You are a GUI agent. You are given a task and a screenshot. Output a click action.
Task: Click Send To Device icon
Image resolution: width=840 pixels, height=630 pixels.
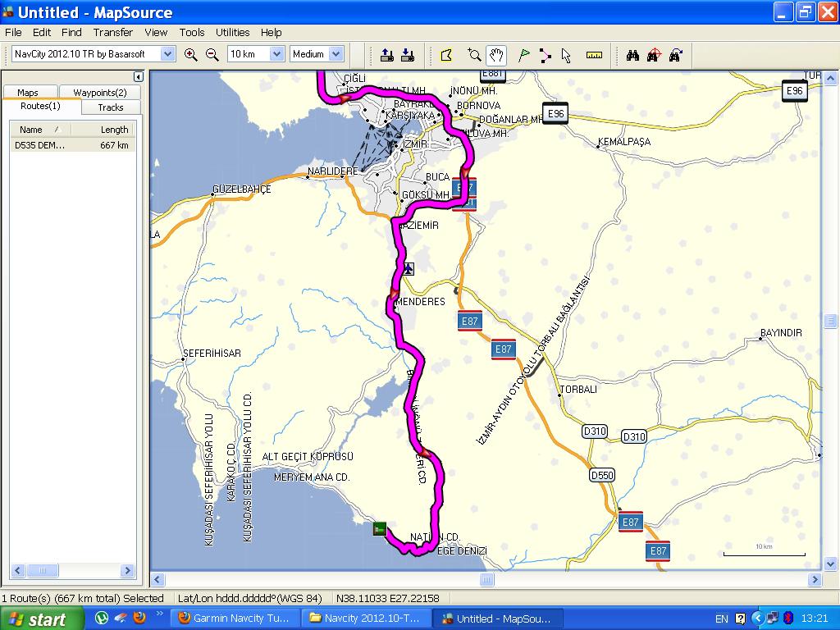pyautogui.click(x=387, y=55)
